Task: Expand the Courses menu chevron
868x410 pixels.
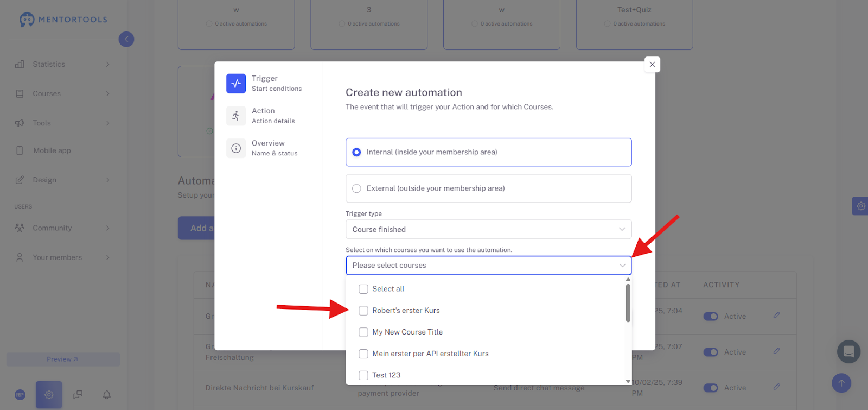Action: point(107,93)
